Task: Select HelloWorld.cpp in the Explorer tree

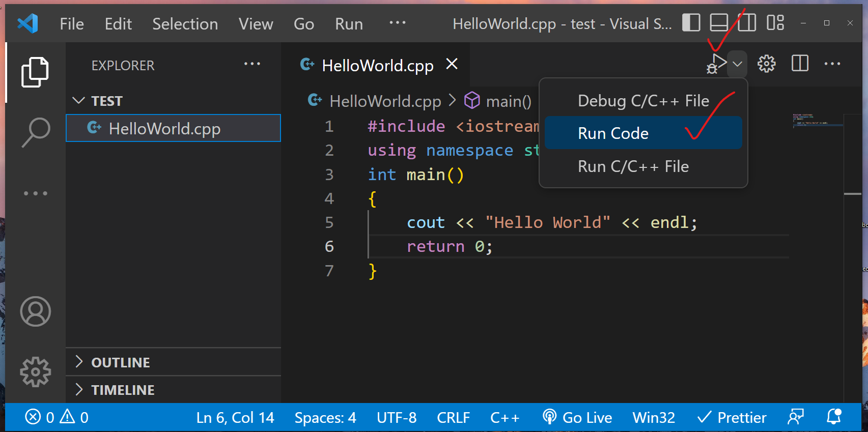Action: click(x=164, y=129)
